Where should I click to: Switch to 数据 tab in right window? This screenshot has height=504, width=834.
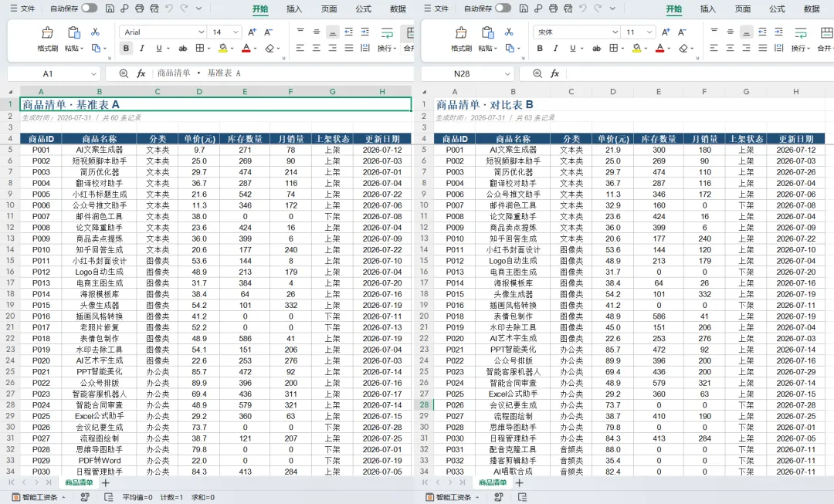coord(812,8)
